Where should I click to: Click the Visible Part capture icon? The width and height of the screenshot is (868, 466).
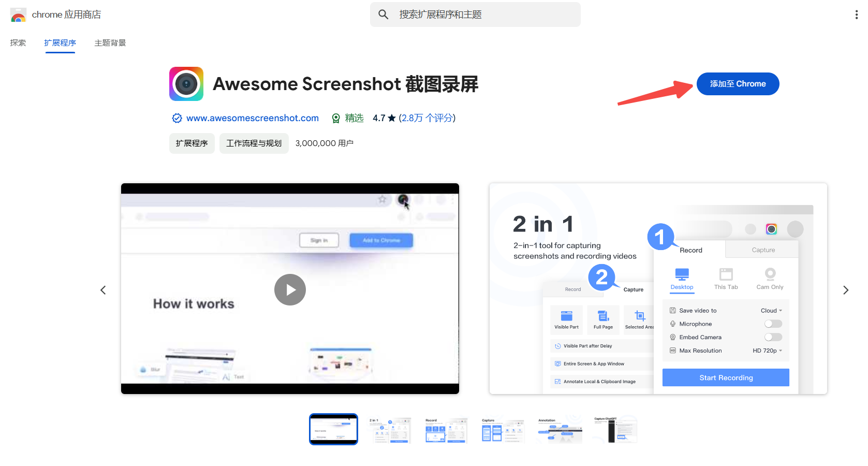[x=567, y=316]
